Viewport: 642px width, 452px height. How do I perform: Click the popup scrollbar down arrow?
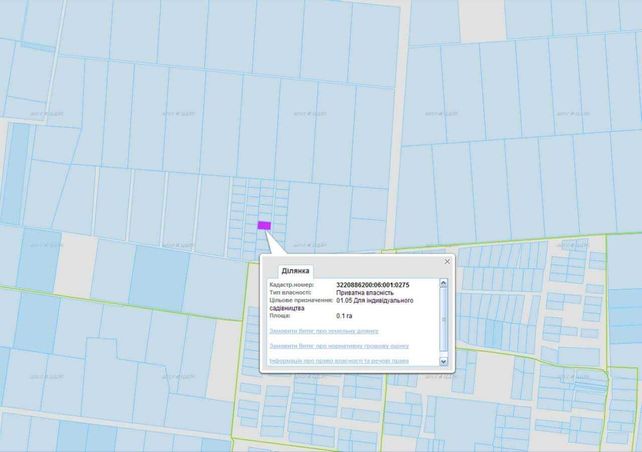(x=443, y=362)
